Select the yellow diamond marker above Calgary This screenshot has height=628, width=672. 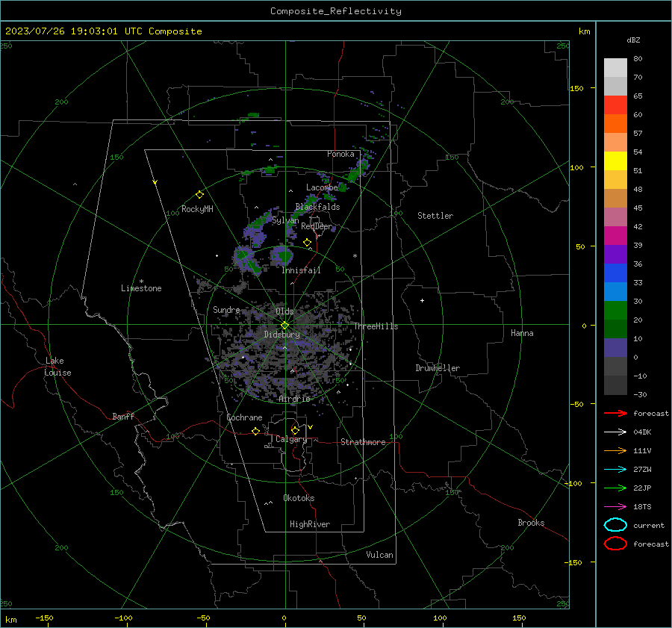(295, 430)
